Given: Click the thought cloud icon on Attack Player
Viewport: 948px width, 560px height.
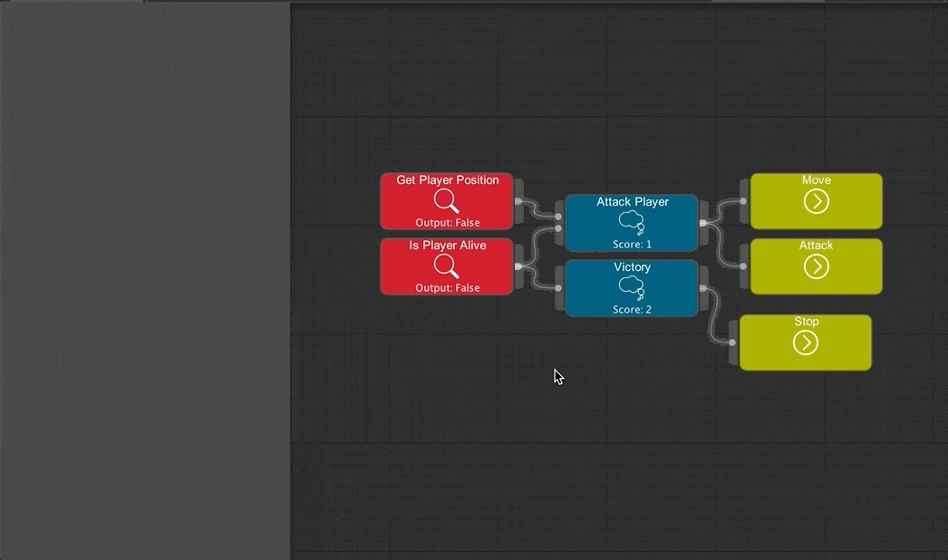Looking at the screenshot, I should click(x=632, y=222).
